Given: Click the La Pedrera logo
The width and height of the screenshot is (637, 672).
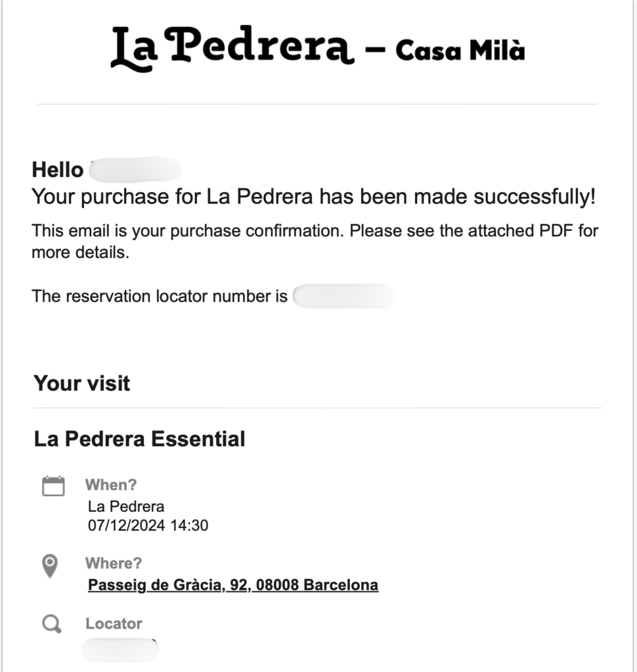Looking at the screenshot, I should [232, 47].
